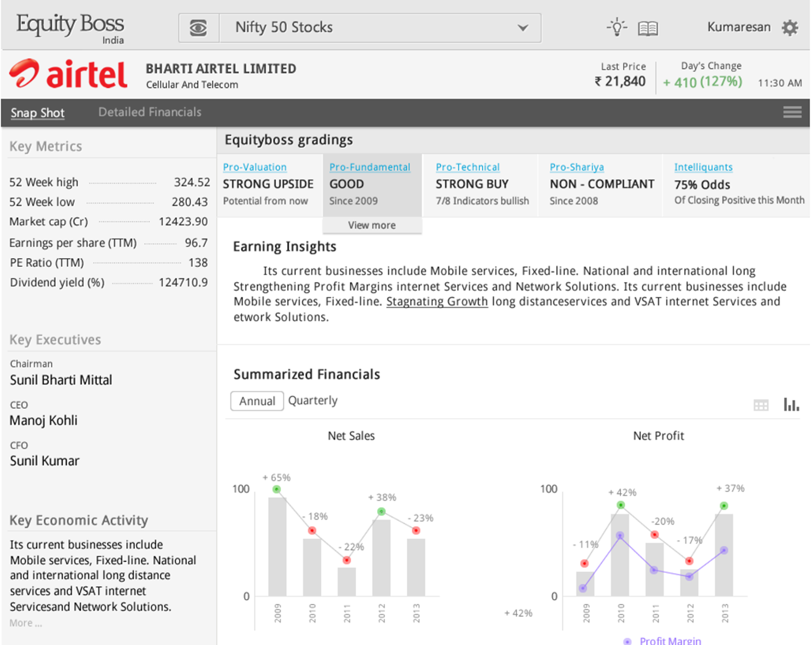Viewport: 812px width, 645px height.
Task: Click the Dividend yield value 124710.9
Action: (x=183, y=283)
